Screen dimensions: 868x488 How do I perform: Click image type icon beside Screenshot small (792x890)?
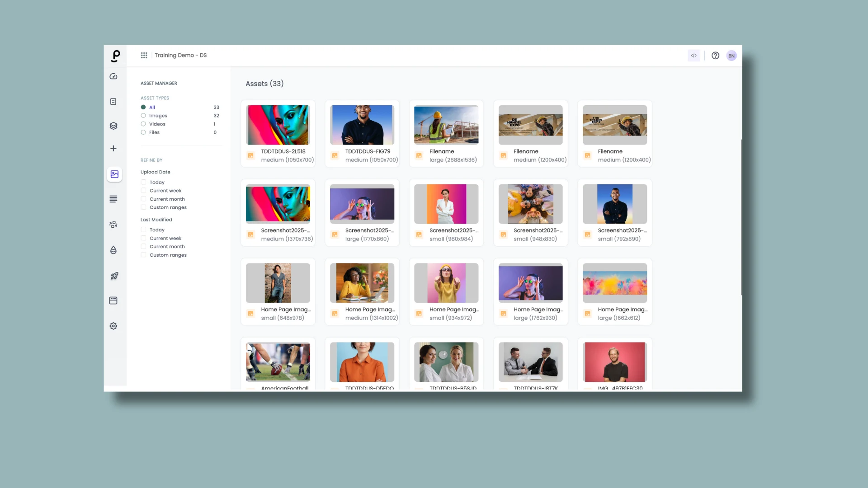(x=587, y=235)
